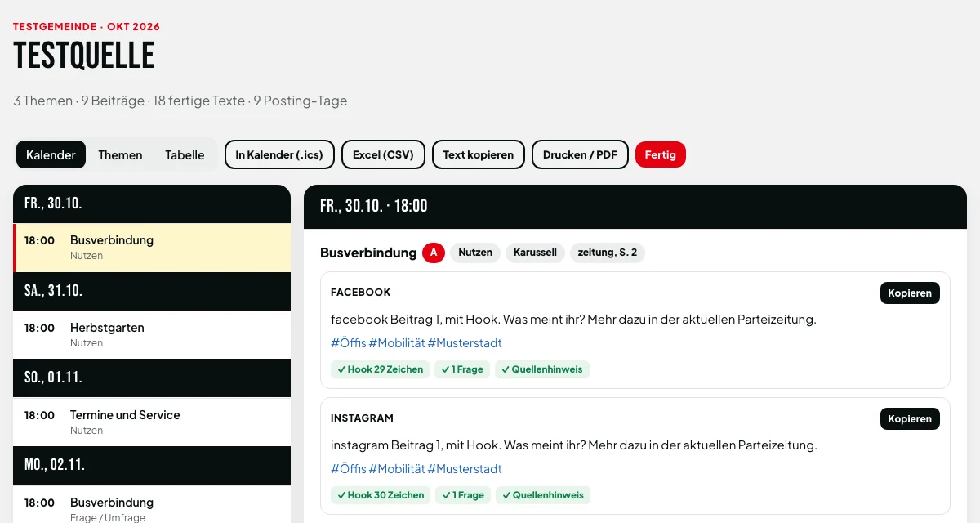Open the Termine und Service entry

click(152, 422)
